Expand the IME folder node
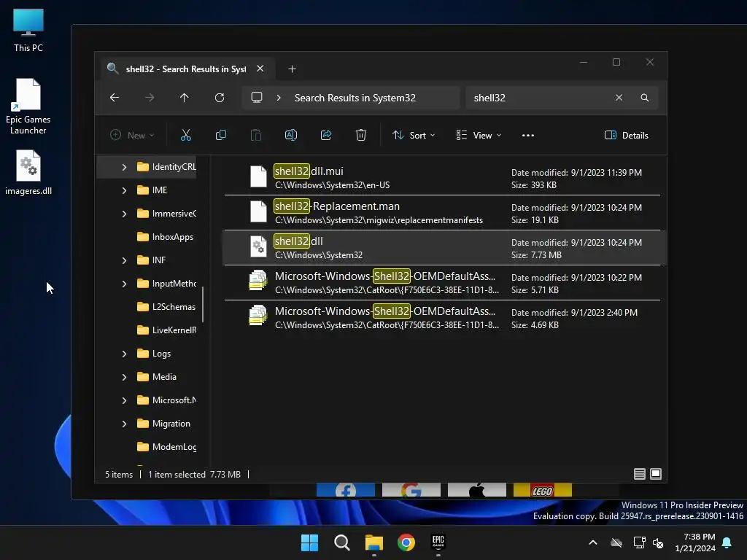Screen dimensions: 747x560 pyautogui.click(x=124, y=190)
